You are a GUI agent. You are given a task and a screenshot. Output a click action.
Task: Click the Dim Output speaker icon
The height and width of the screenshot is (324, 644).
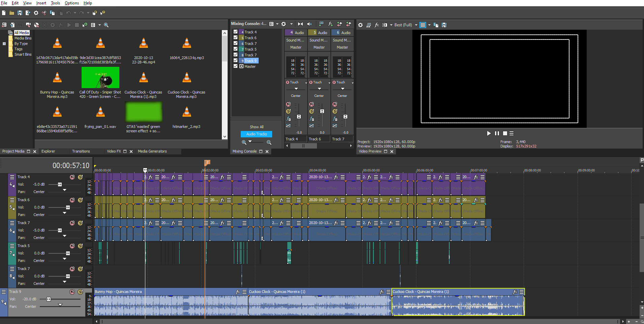(310, 24)
